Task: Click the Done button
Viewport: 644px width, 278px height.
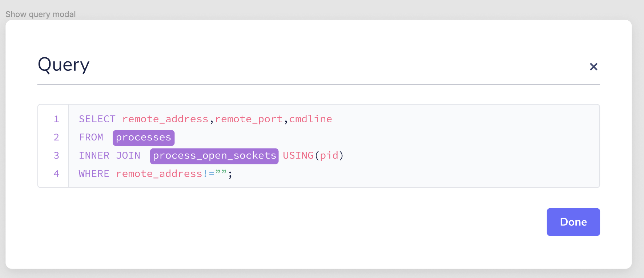Action: click(573, 222)
